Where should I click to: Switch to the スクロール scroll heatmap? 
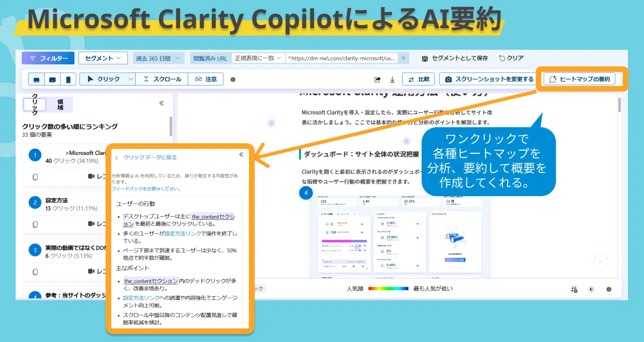(162, 79)
